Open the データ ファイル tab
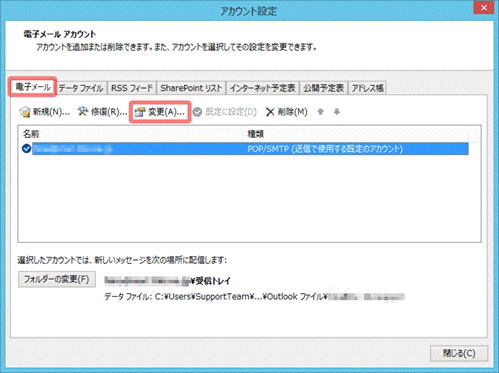This screenshot has height=373, width=499. click(81, 88)
